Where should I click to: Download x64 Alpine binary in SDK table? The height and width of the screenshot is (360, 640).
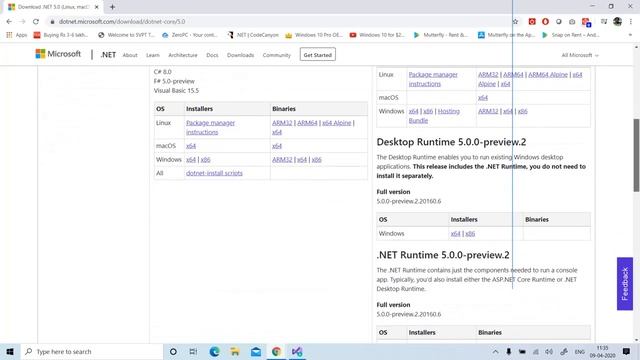(336, 123)
